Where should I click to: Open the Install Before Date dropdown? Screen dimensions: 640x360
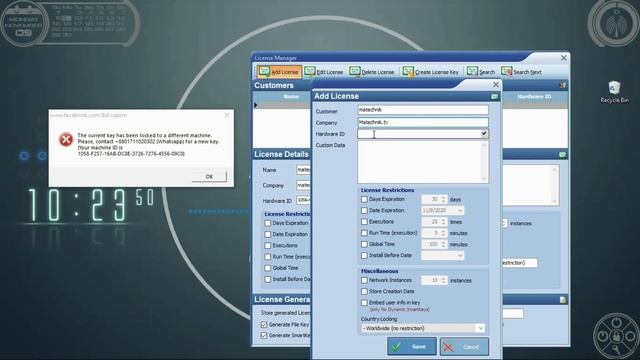(x=460, y=256)
